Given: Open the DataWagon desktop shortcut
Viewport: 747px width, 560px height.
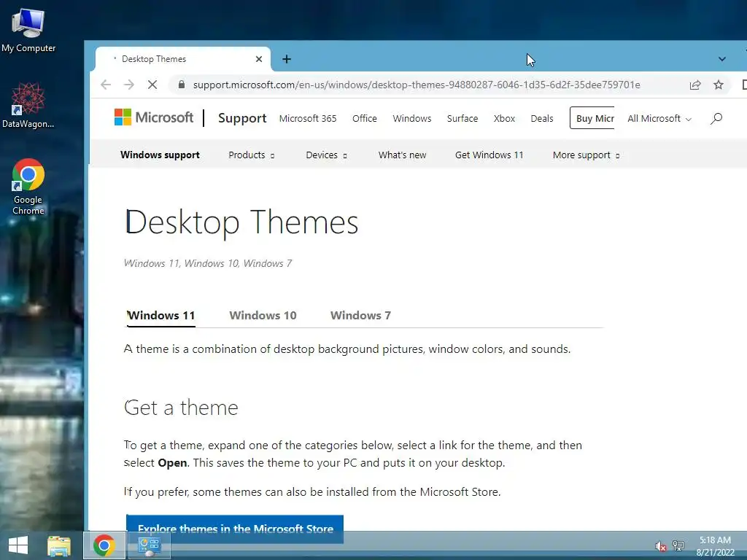Looking at the screenshot, I should pos(28,105).
